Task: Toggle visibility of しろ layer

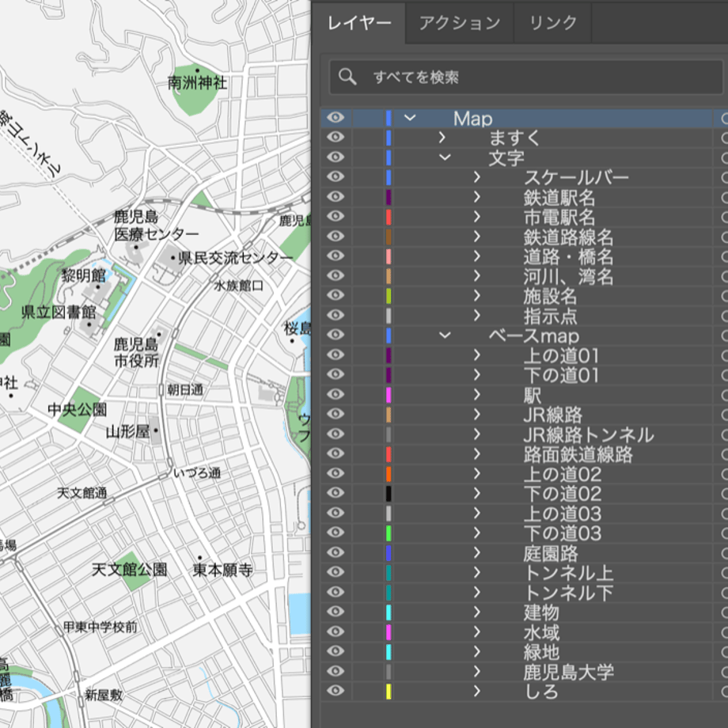Action: [336, 690]
